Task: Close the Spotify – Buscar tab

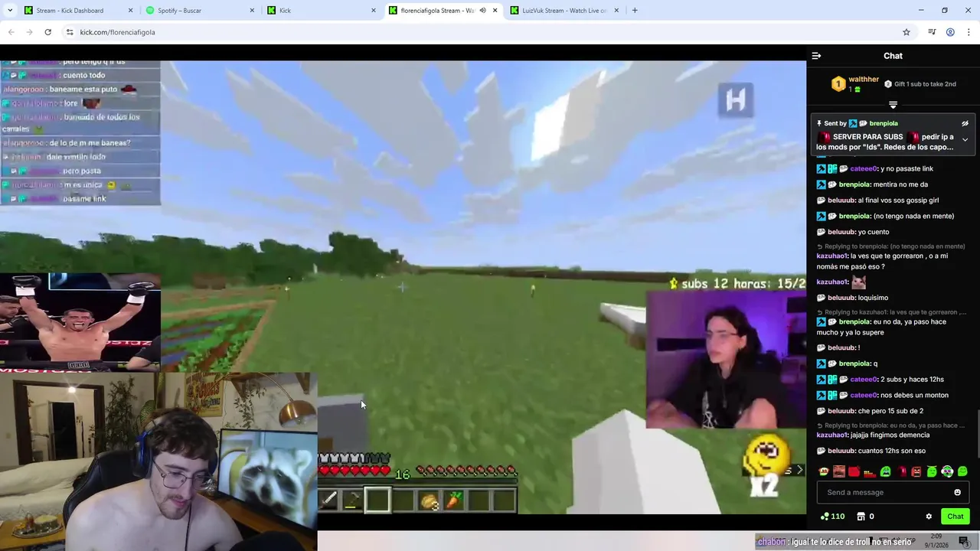Action: 253,11
